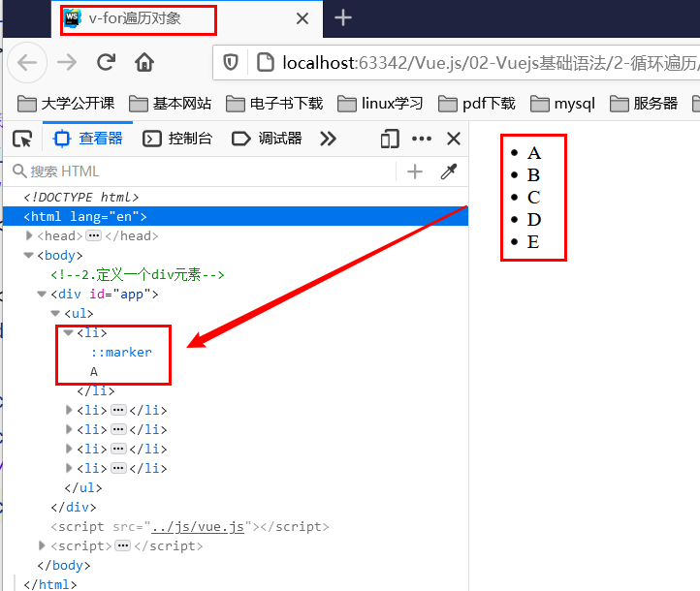
Task: Activate the element picker tool
Action: click(x=22, y=139)
